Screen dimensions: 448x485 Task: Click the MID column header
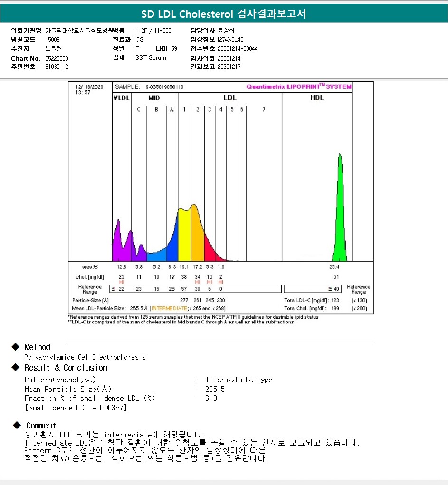pos(154,98)
